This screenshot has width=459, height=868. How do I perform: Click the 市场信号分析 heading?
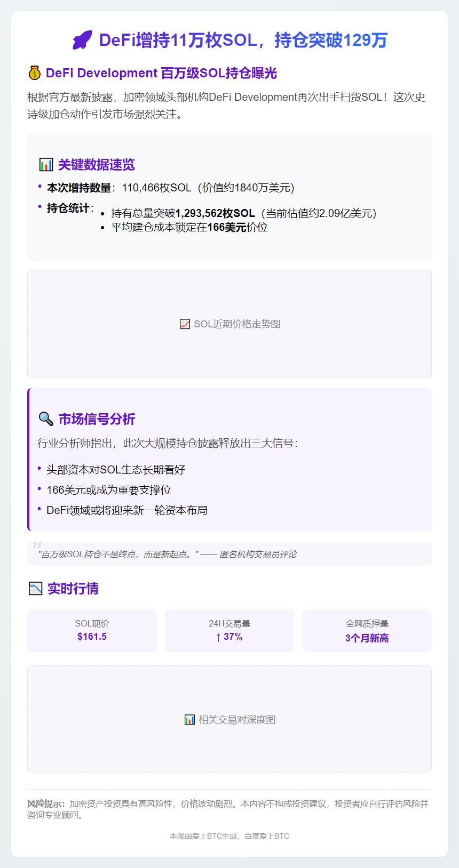(97, 419)
